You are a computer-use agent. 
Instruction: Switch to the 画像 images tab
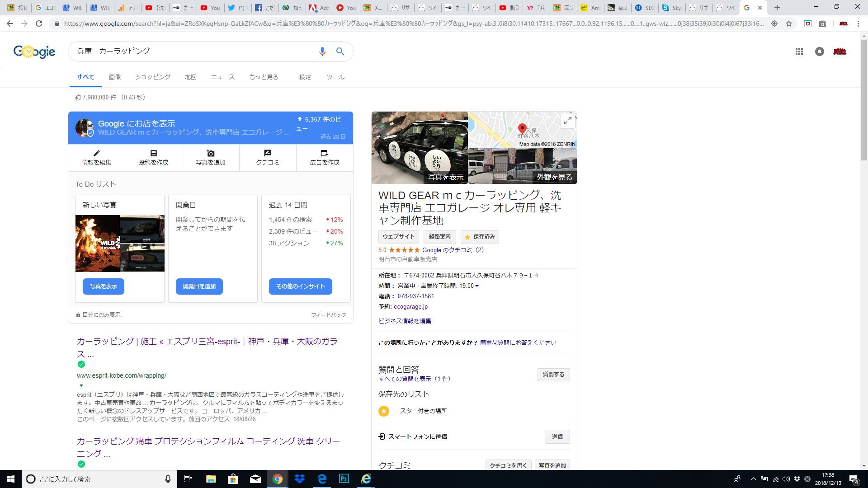(x=115, y=77)
